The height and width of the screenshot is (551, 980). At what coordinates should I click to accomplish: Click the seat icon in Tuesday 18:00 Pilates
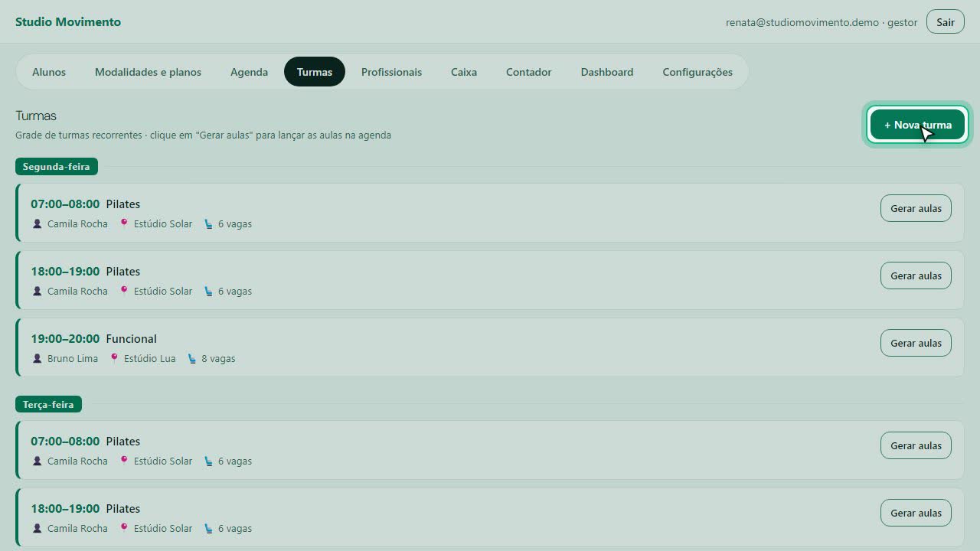coord(208,529)
